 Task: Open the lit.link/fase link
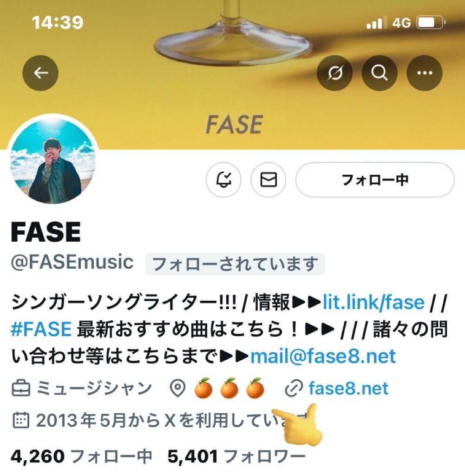coord(373,302)
